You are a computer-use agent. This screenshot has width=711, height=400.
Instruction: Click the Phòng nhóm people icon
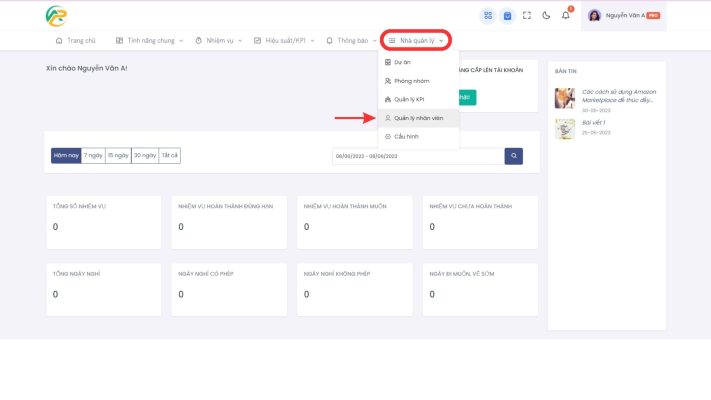point(388,81)
